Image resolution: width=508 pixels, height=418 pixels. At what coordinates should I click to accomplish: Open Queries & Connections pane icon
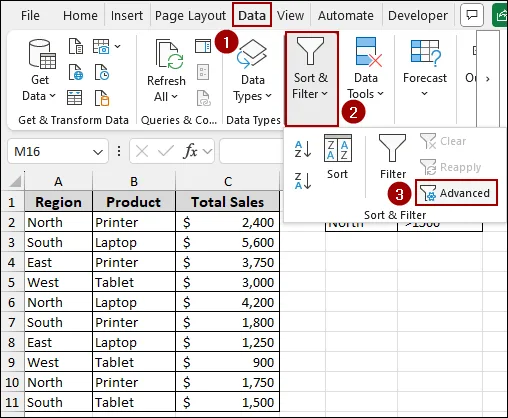203,46
